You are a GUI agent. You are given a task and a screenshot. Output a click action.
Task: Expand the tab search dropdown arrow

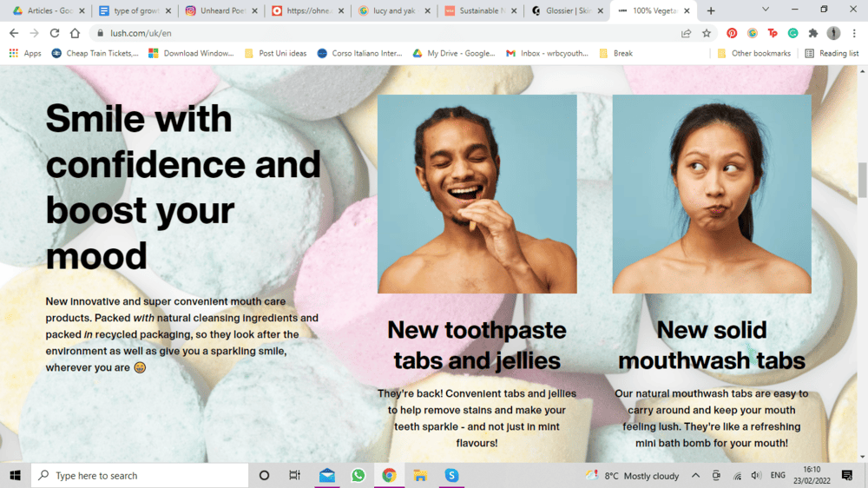coord(766,10)
